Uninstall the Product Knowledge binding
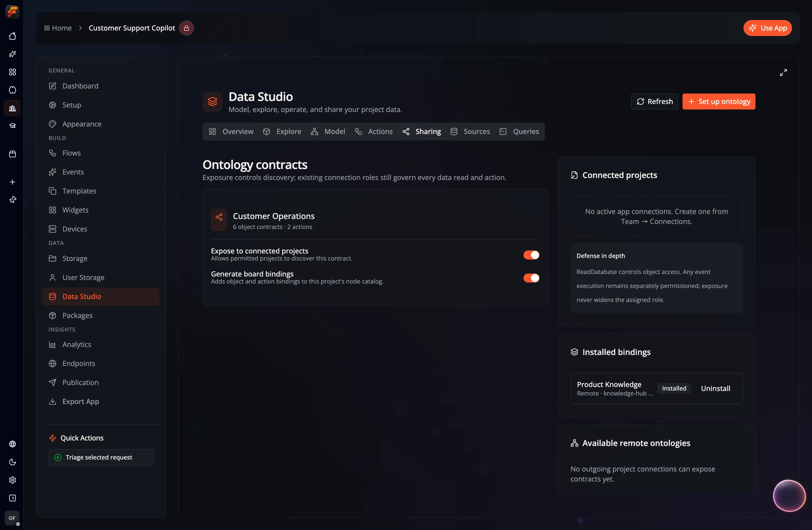812x530 pixels. (x=715, y=388)
